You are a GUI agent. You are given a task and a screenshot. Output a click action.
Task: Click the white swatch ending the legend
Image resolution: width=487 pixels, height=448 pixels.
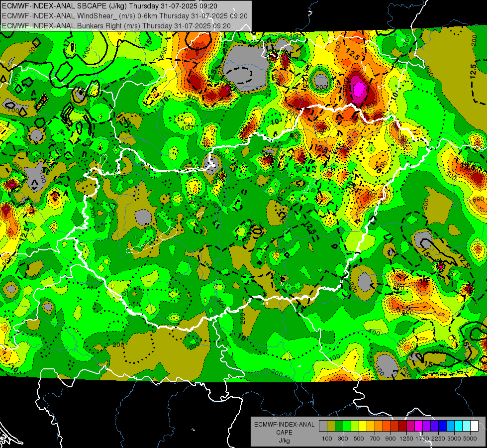[475, 426]
